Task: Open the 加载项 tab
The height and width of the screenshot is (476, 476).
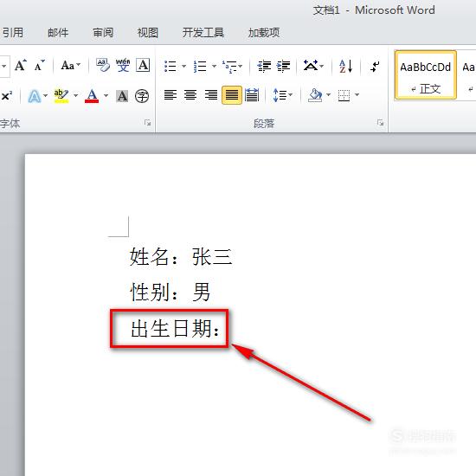Action: [264, 32]
